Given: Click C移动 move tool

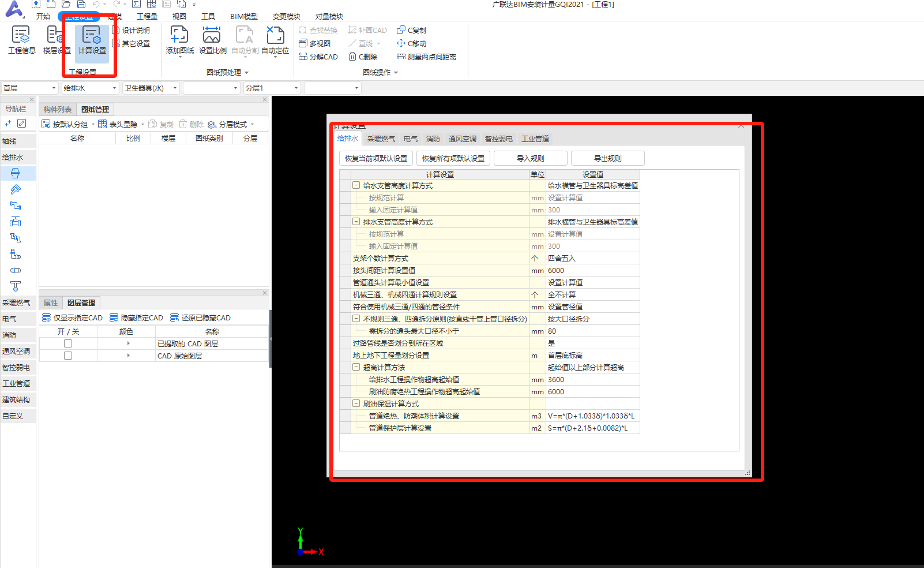Looking at the screenshot, I should tap(411, 43).
